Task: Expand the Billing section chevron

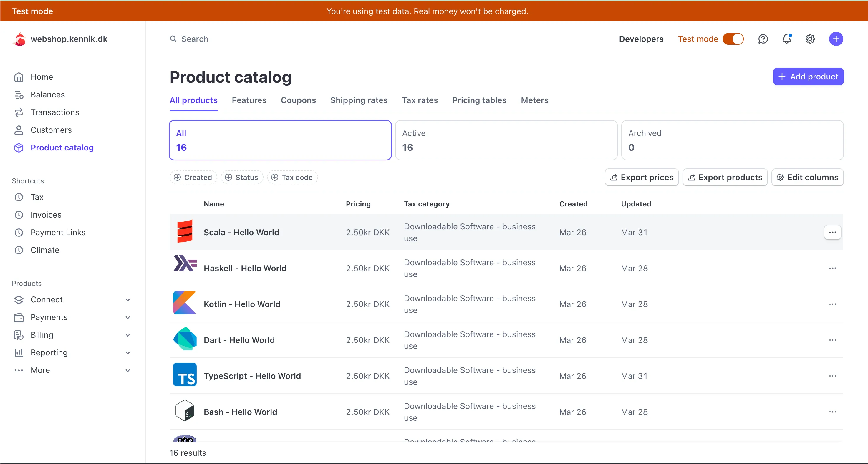Action: click(x=128, y=335)
